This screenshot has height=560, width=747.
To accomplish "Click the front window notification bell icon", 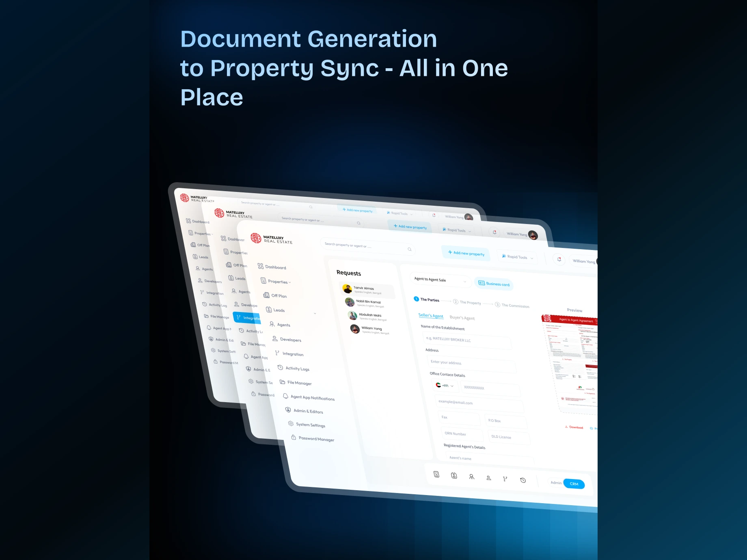I will (559, 259).
